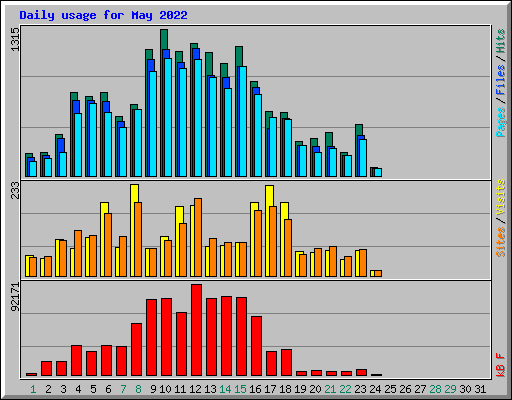Image resolution: width=512 pixels, height=400 pixels.
Task: Click day label 19 on the x-axis
Action: (301, 389)
